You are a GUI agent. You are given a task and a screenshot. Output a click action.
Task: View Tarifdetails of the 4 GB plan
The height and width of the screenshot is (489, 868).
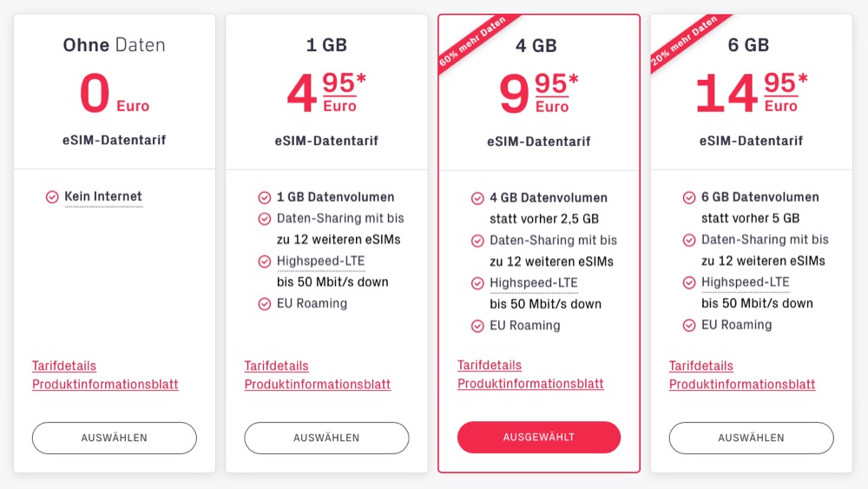(490, 365)
